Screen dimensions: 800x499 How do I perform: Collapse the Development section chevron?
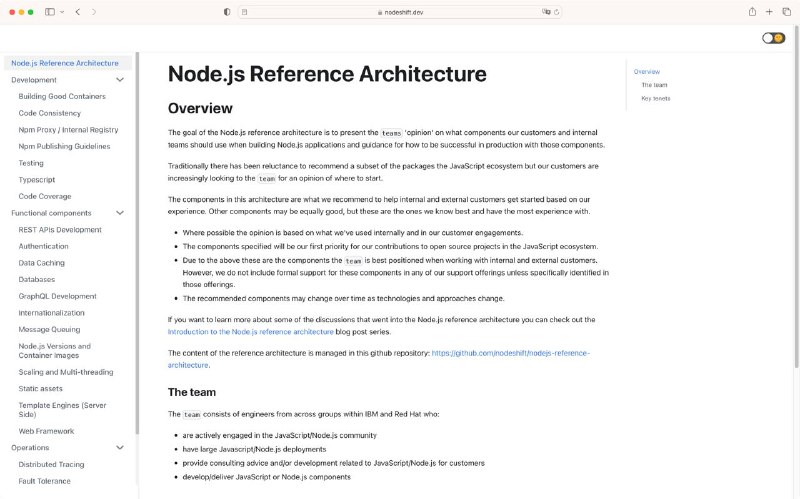click(120, 80)
